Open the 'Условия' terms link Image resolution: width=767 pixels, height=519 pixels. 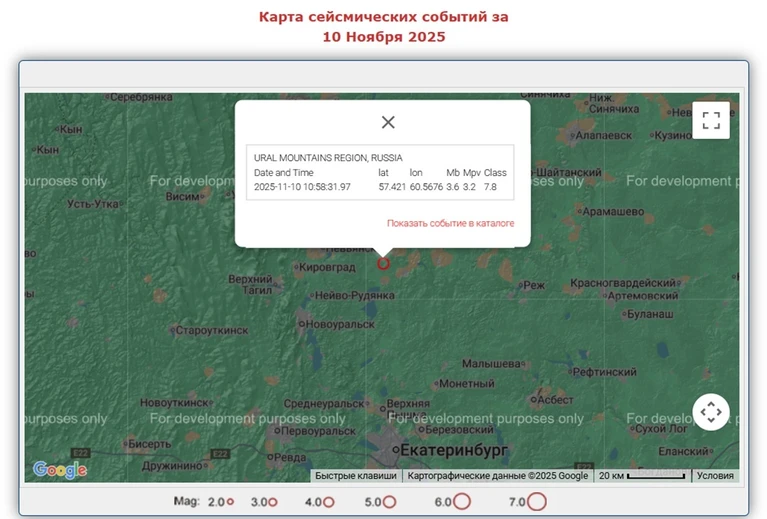715,476
